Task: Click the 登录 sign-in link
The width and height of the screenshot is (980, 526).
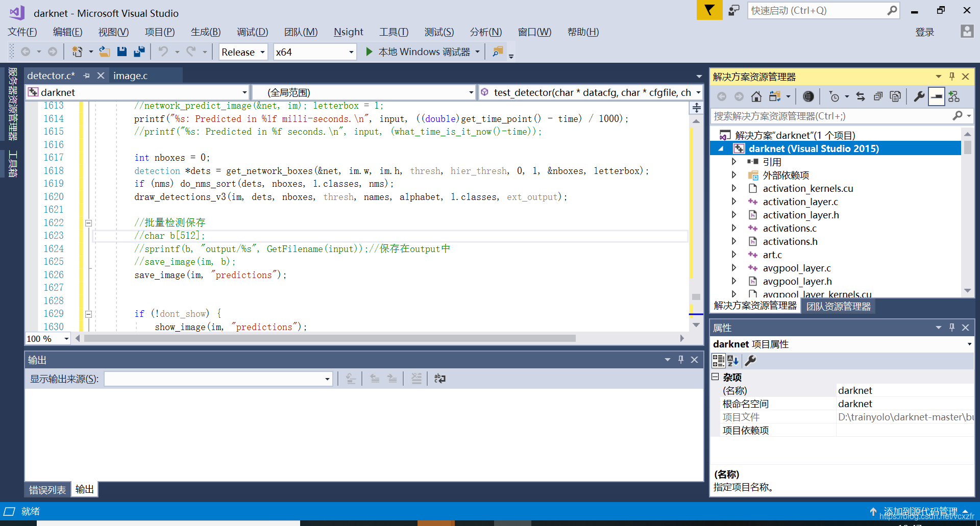Action: click(924, 32)
